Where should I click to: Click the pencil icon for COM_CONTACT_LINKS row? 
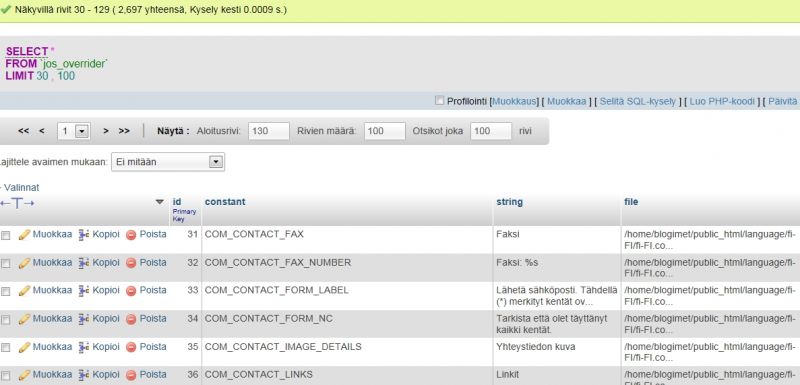coord(24,375)
